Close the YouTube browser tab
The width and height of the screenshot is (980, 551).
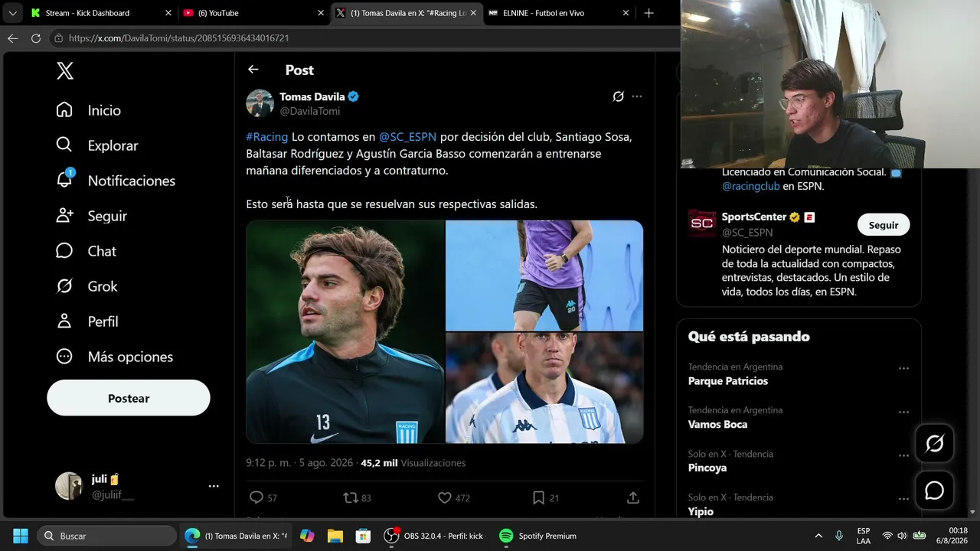(x=321, y=13)
